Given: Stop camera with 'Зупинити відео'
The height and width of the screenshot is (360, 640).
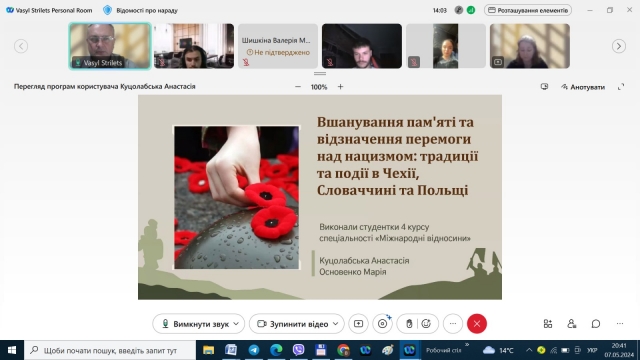Looking at the screenshot, I should point(293,324).
